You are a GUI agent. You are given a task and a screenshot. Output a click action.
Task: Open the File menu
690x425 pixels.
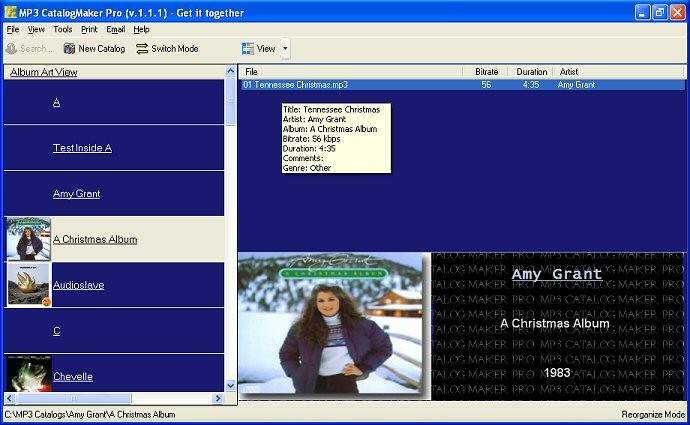13,29
